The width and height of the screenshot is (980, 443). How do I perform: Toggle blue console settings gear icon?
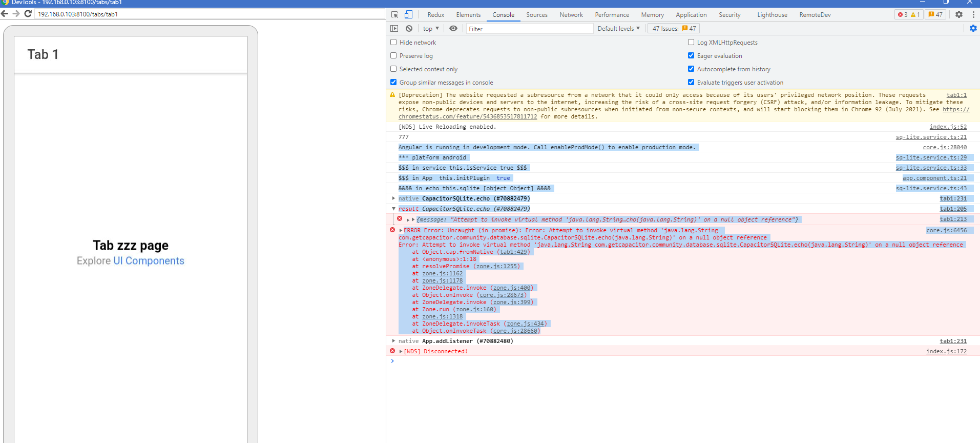(973, 29)
